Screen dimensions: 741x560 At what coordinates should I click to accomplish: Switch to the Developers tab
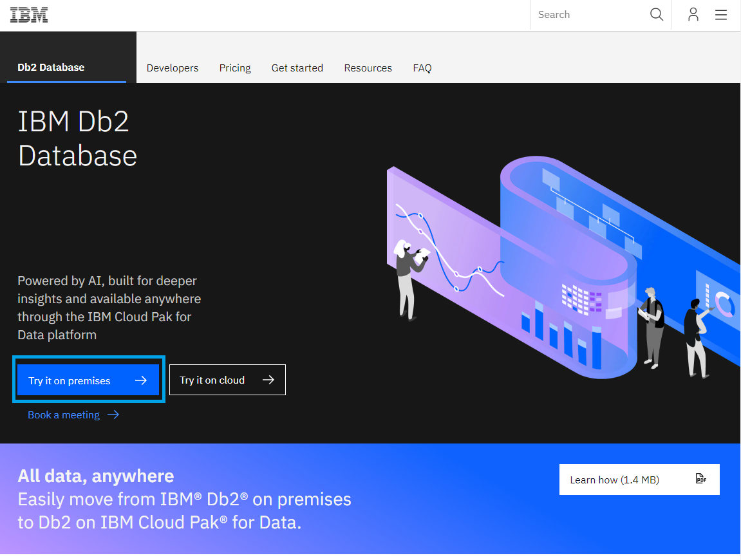coord(172,68)
